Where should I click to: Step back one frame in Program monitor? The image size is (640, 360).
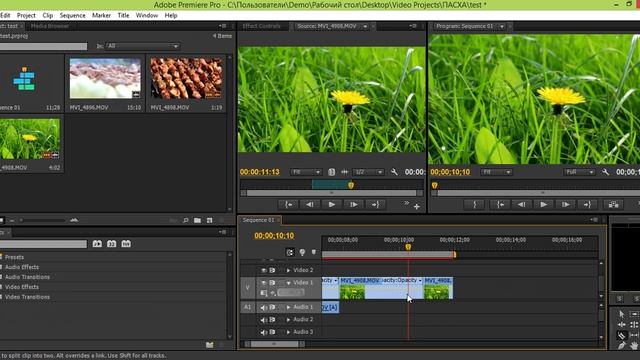[x=522, y=204]
